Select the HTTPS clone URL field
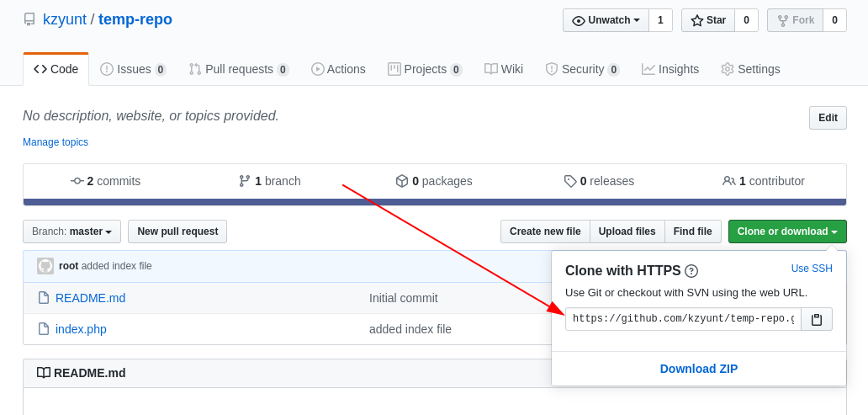Viewport: 868px width, 415px height. click(x=683, y=319)
